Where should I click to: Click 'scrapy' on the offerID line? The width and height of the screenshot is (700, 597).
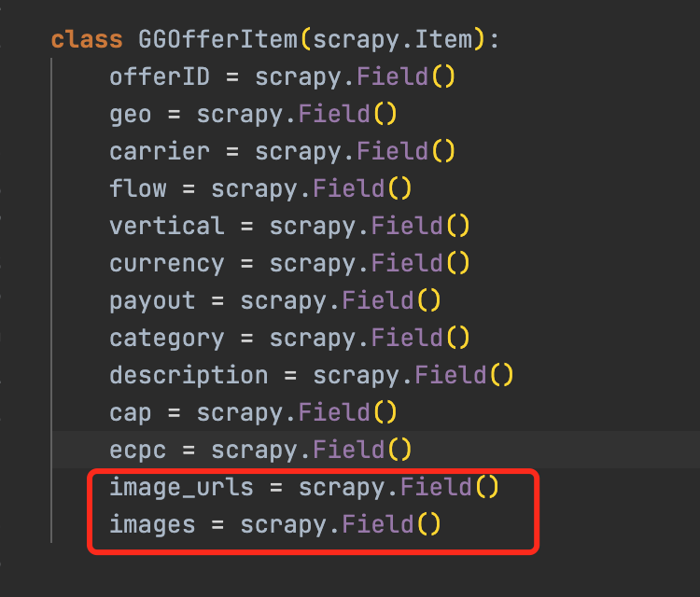click(298, 76)
